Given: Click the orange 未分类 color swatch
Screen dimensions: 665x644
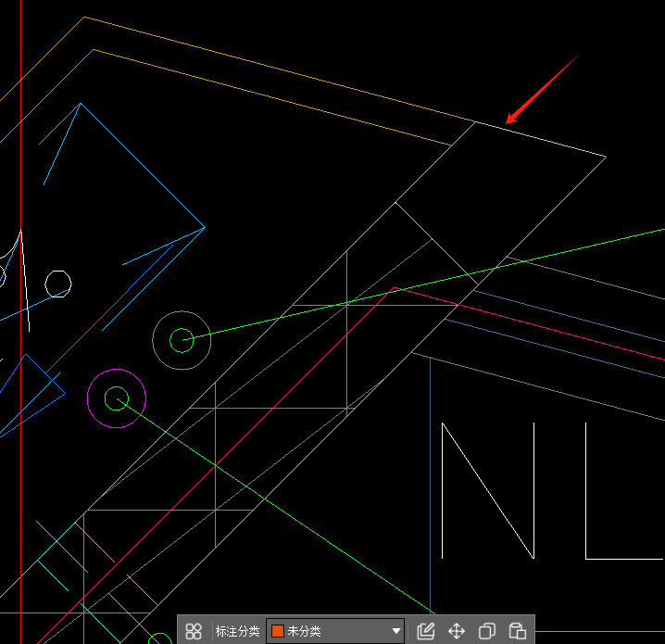Looking at the screenshot, I should point(277,631).
